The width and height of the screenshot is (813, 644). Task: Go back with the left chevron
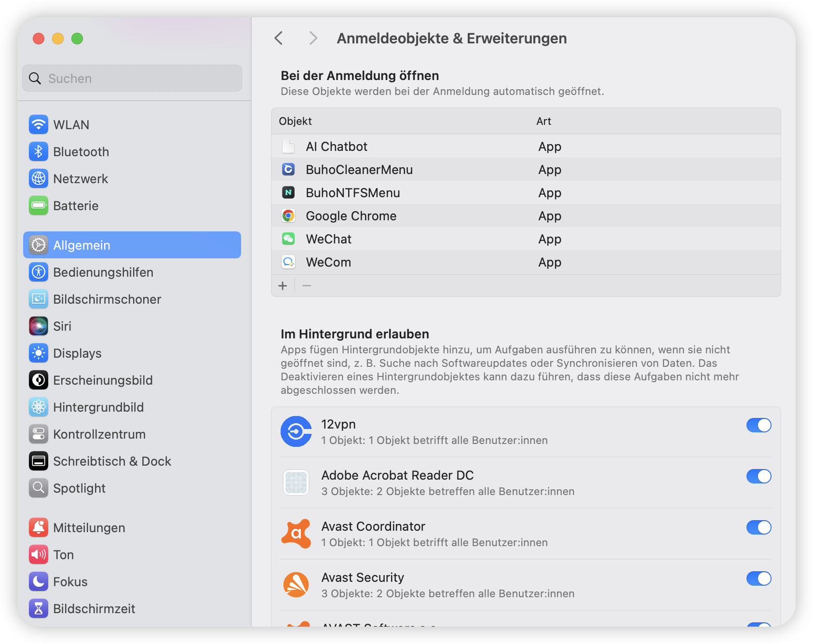coord(279,38)
